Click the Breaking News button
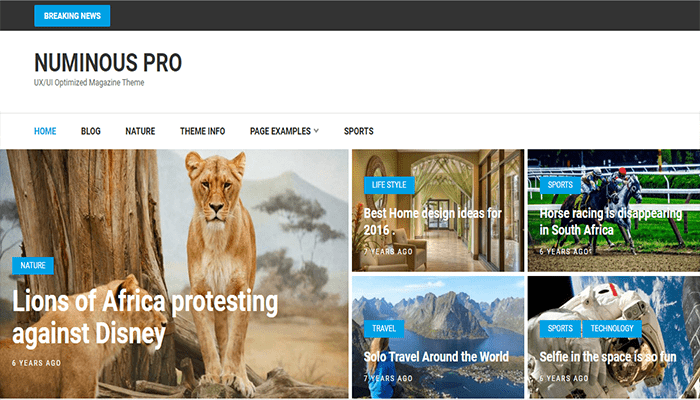Viewport: 700px width, 400px height. [x=72, y=16]
